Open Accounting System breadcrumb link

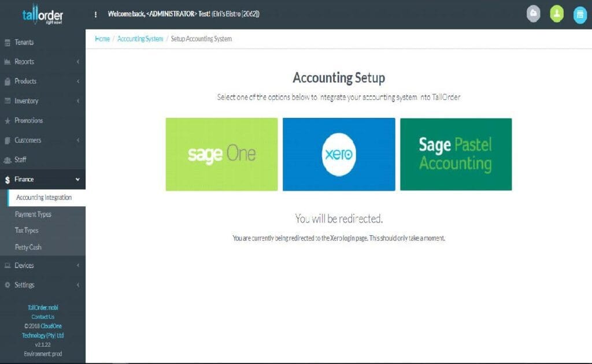pos(140,39)
